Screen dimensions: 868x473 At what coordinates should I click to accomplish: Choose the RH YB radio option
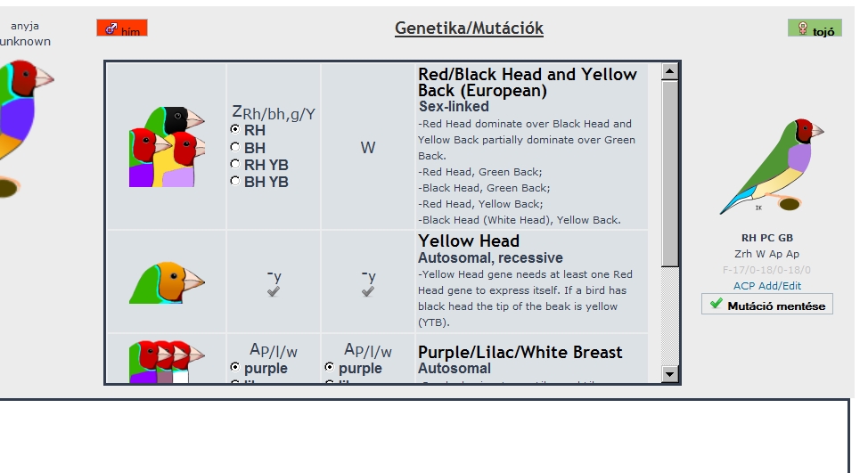tap(235, 164)
